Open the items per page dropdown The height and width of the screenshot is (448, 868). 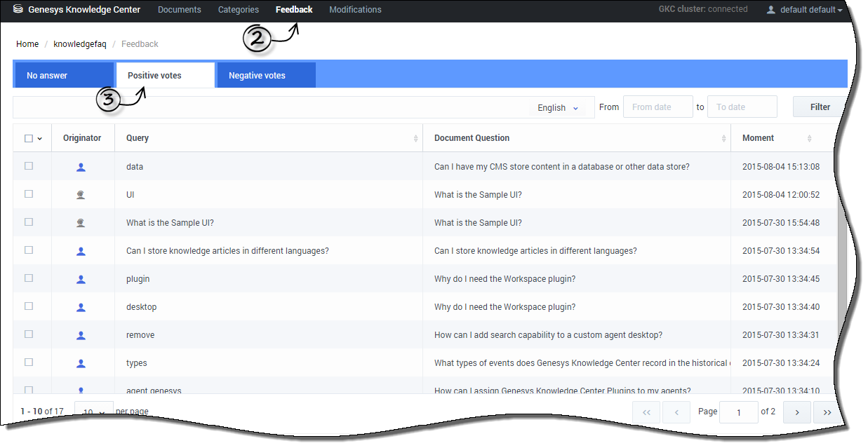[94, 412]
